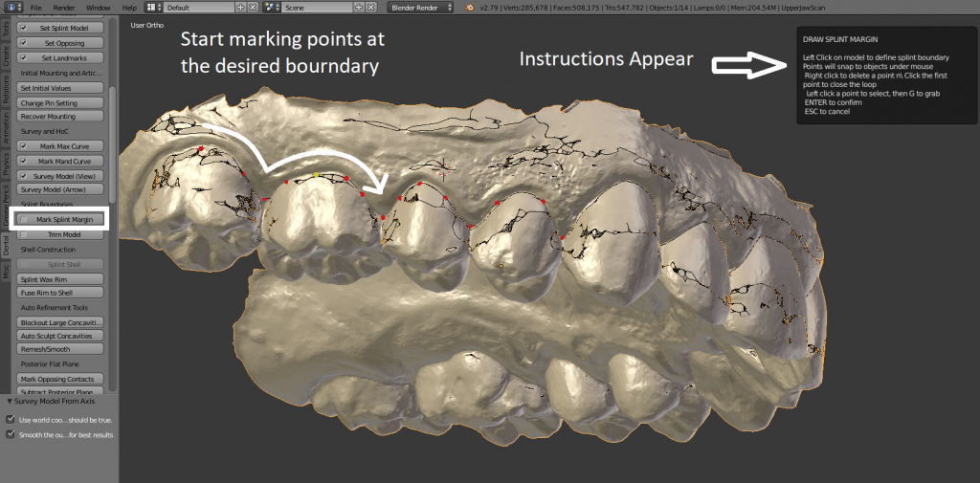Screen dimensions: 980x483
Task: Toggle Mark Max Curve checkbox button
Action: pos(60,146)
